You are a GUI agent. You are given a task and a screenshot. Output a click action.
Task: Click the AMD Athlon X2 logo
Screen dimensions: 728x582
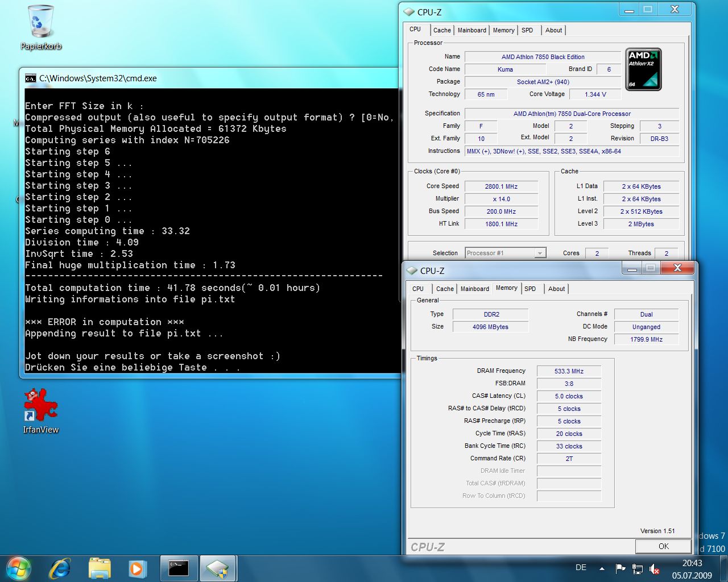tap(643, 69)
